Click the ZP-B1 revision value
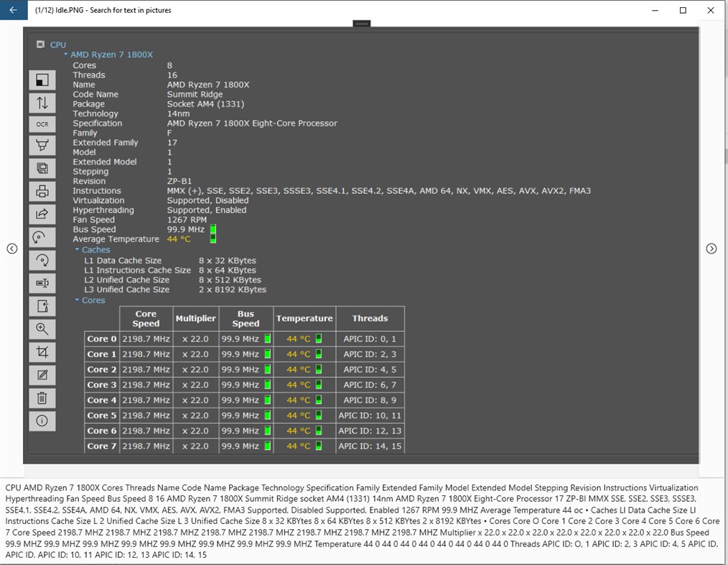728x565 pixels. [179, 181]
